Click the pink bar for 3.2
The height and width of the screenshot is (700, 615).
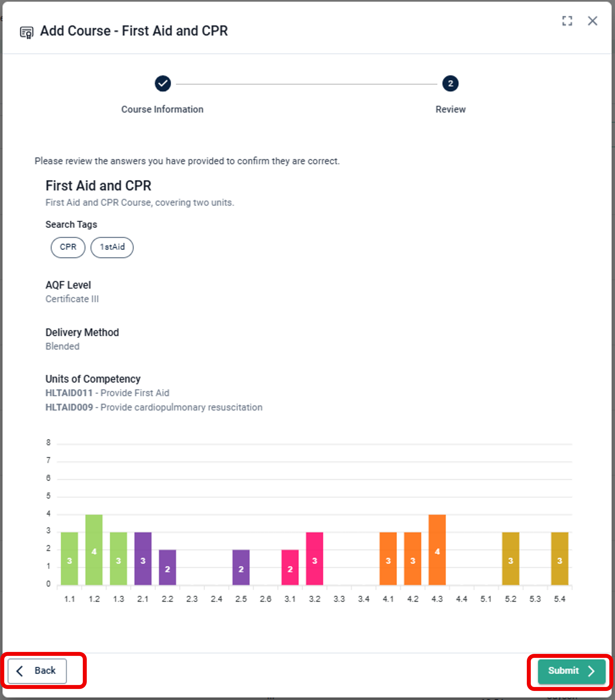(314, 558)
